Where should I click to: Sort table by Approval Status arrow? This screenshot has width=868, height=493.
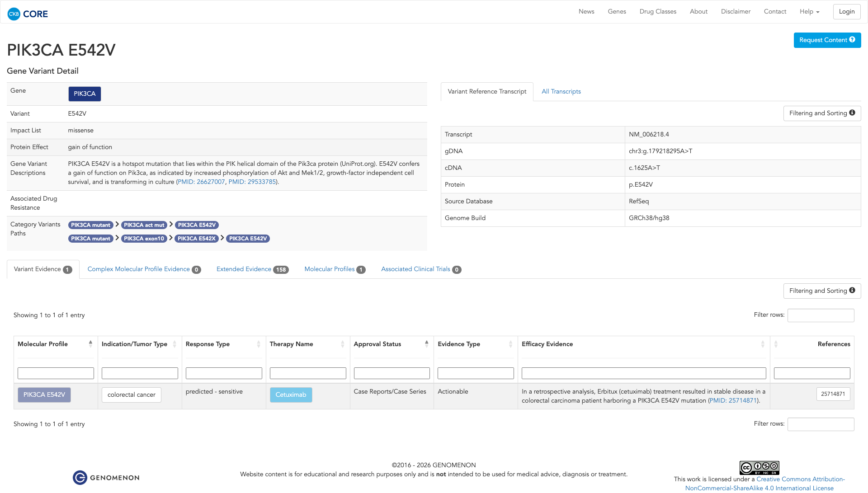pyautogui.click(x=426, y=344)
